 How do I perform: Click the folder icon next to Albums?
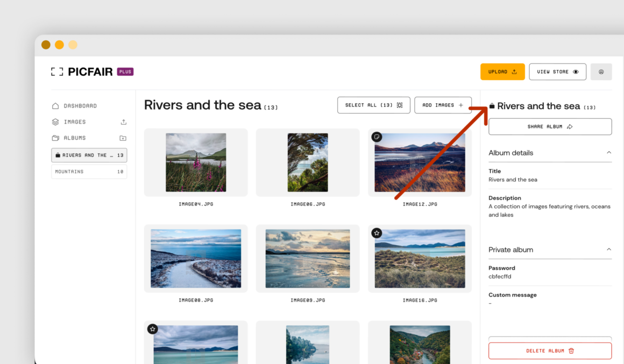pos(55,138)
